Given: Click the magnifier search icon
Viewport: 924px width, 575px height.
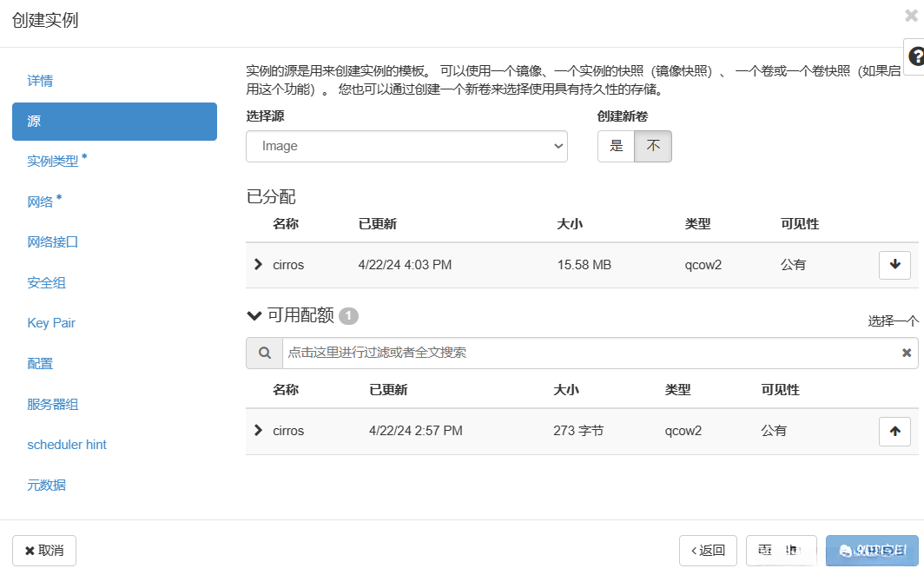Looking at the screenshot, I should tap(264, 353).
